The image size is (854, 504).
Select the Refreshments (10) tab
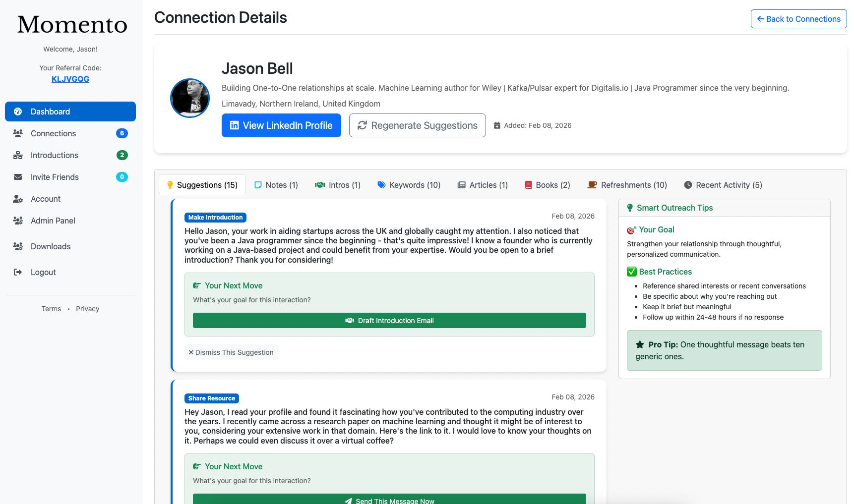[627, 185]
